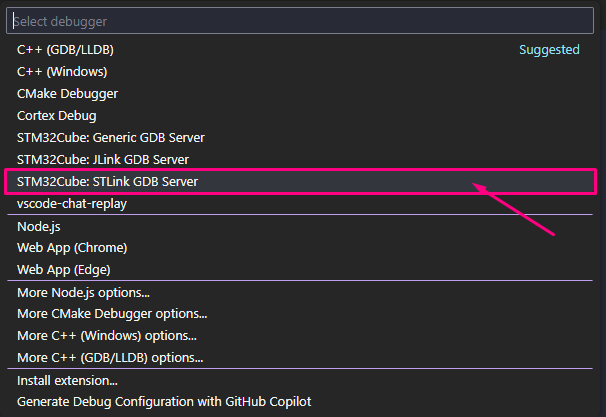Expand More CMake Debugger options

tap(112, 314)
